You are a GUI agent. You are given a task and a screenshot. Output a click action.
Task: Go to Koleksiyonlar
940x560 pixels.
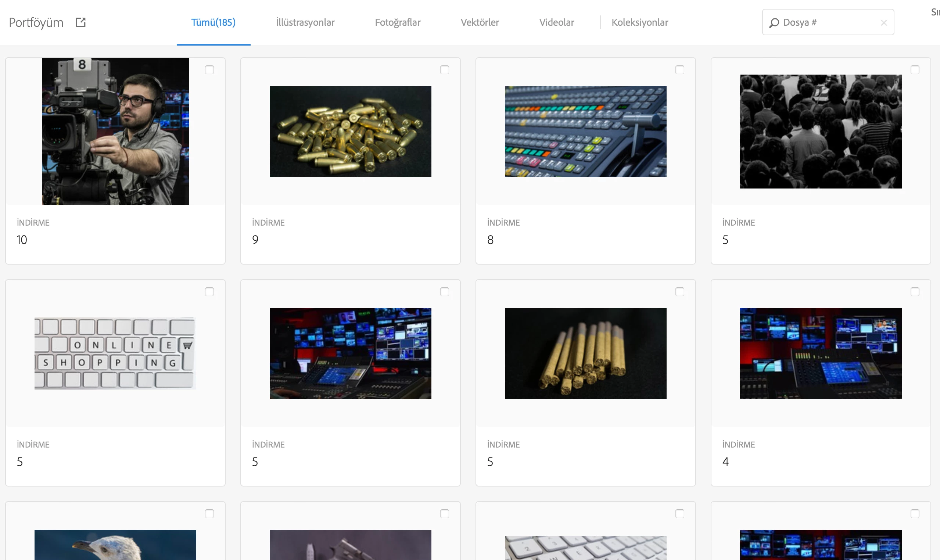coord(640,22)
